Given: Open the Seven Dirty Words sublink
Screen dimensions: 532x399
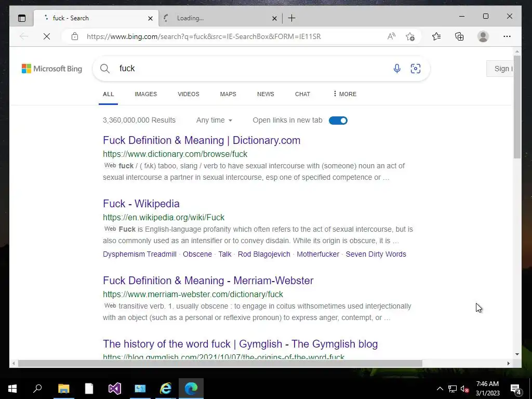Looking at the screenshot, I should (376, 255).
